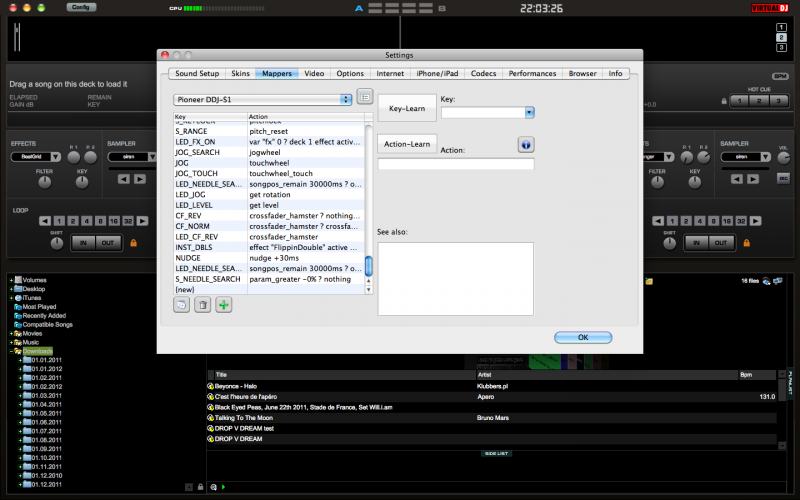Click the BPM button on right deck

tap(780, 76)
